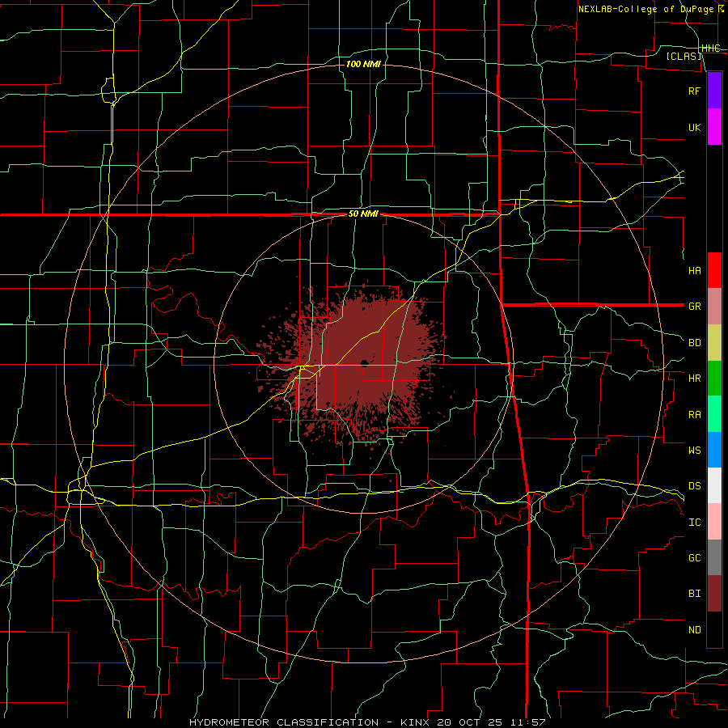
Task: Click the ND black legend swatch
Action: [714, 629]
